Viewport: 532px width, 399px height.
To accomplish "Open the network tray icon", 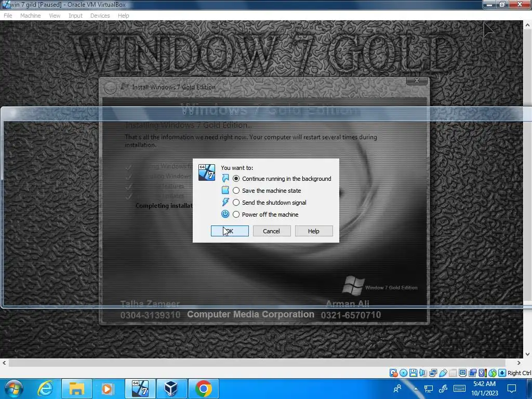I will point(429,389).
